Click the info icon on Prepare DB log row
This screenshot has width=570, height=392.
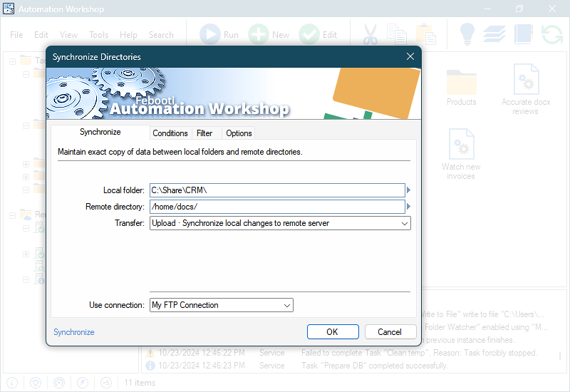pos(150,366)
